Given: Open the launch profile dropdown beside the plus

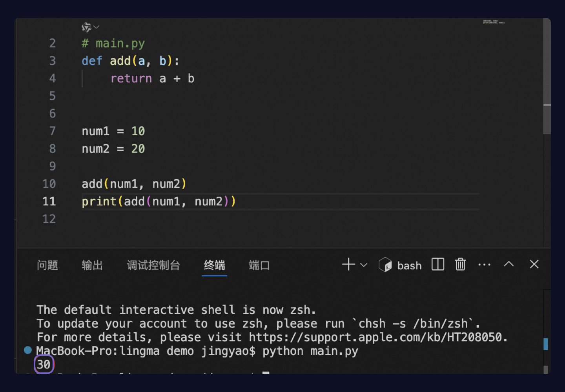Looking at the screenshot, I should click(364, 265).
